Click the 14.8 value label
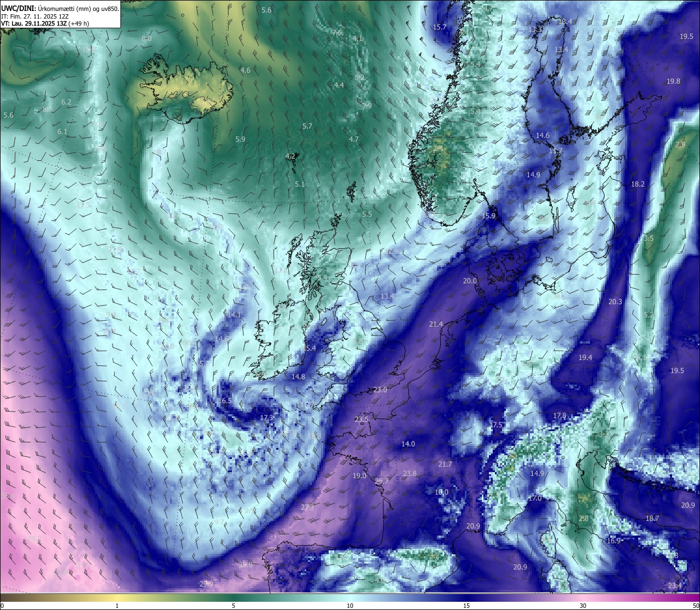 point(298,377)
